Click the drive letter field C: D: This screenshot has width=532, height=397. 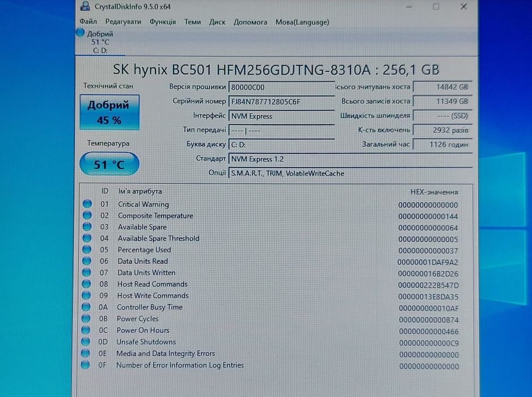(282, 145)
